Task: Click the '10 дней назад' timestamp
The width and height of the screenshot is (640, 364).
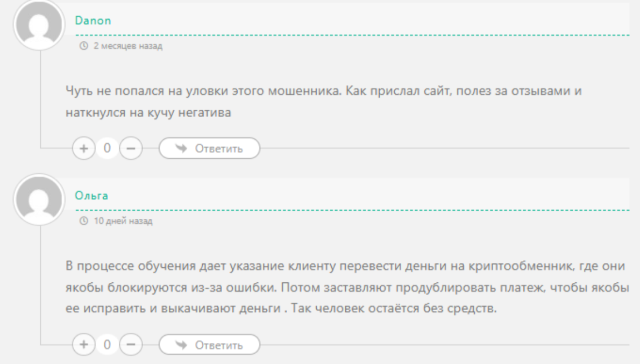Action: pyautogui.click(x=123, y=221)
